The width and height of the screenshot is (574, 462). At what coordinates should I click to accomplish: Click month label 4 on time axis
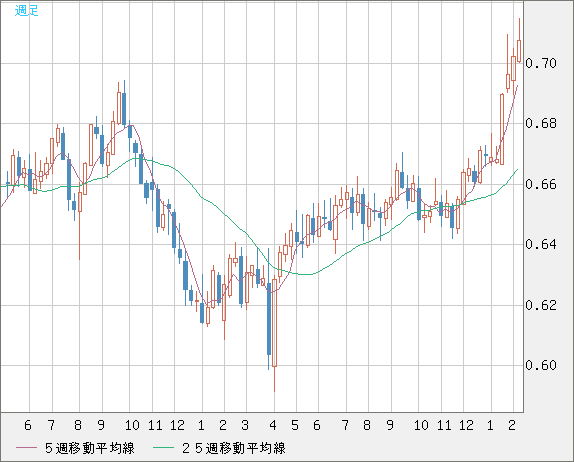point(273,425)
